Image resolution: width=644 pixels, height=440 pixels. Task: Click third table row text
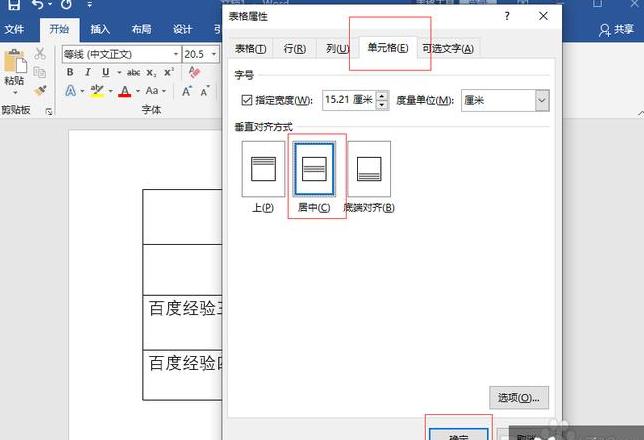(x=186, y=309)
